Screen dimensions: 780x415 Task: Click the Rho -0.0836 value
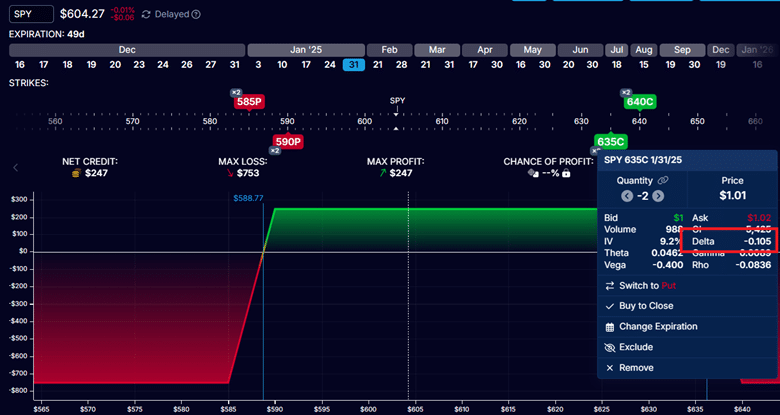(753, 265)
